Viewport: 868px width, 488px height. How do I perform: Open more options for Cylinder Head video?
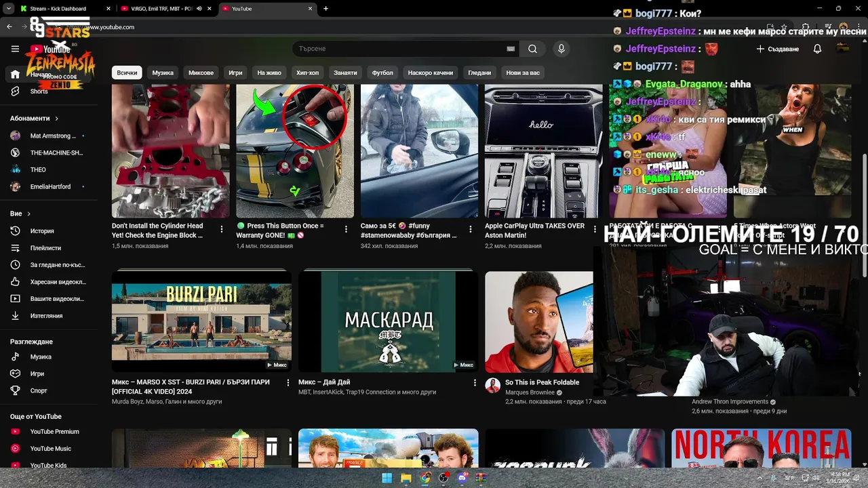[221, 230]
